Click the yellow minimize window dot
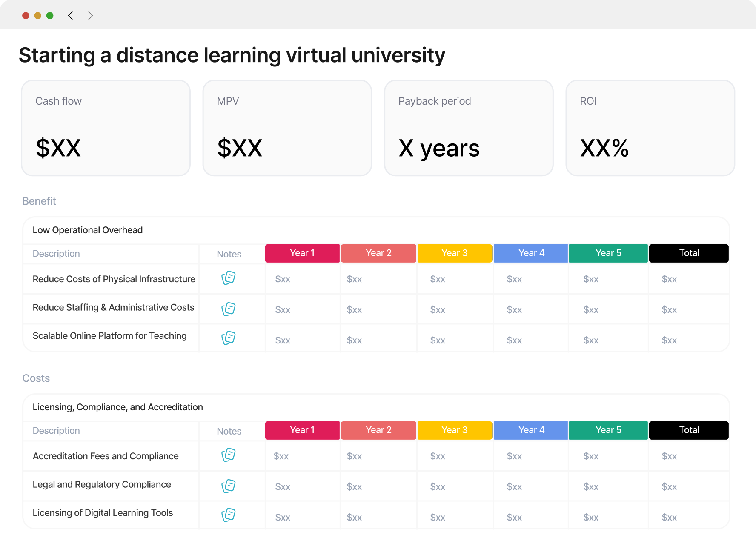This screenshot has width=756, height=555. [x=38, y=16]
